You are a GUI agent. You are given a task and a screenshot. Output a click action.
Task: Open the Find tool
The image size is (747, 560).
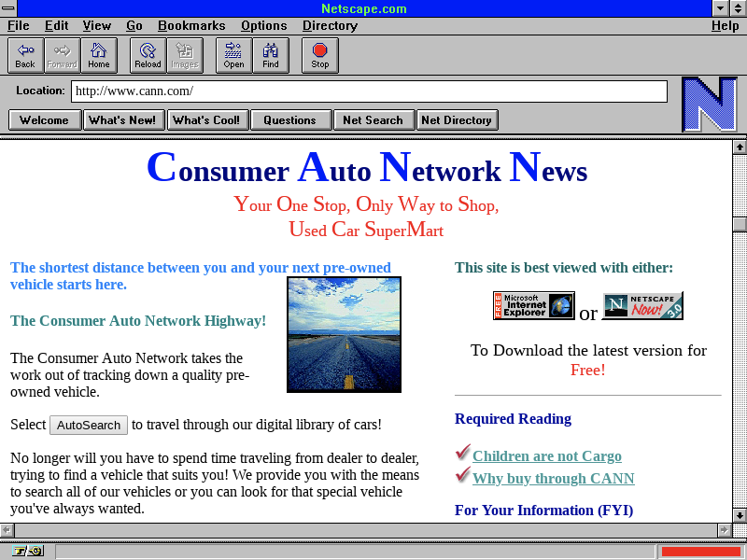[x=271, y=55]
